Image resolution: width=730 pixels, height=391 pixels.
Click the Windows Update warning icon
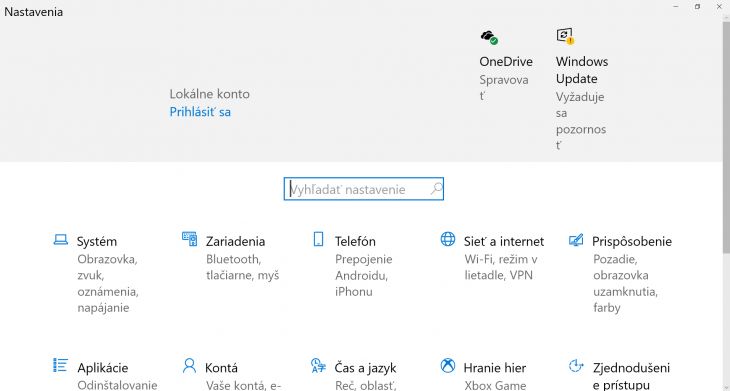566,36
